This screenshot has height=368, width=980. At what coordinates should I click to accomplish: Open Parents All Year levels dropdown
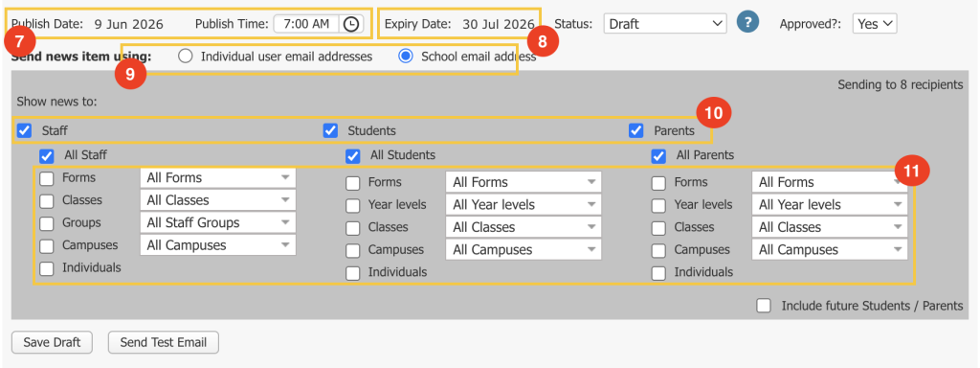coord(830,205)
